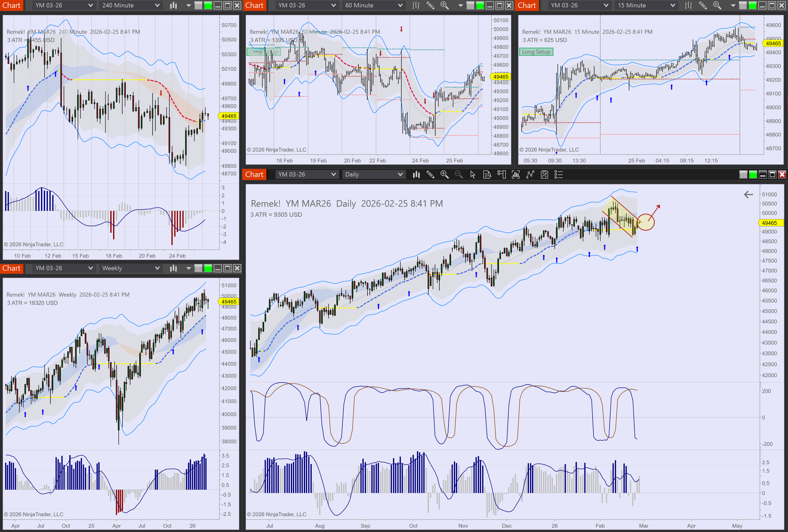
Task: Click zoom out magnifier on Daily chart
Action: coord(458,175)
